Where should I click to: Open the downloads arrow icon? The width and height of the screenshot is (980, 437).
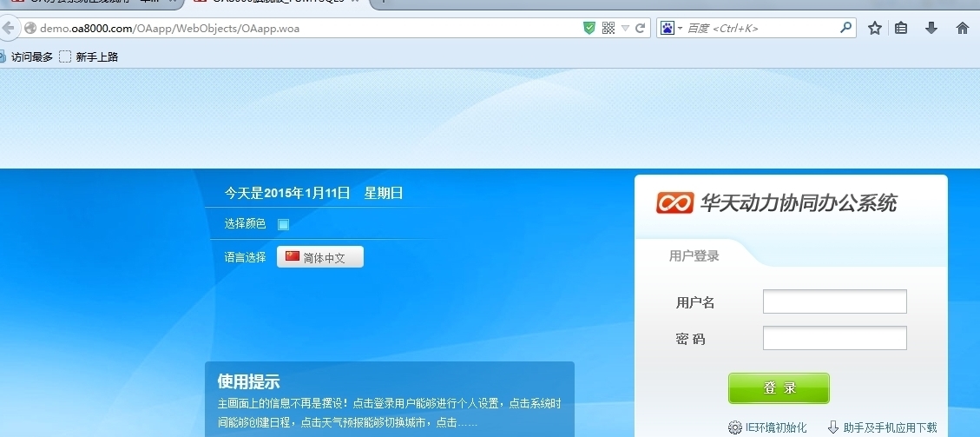pos(931,28)
